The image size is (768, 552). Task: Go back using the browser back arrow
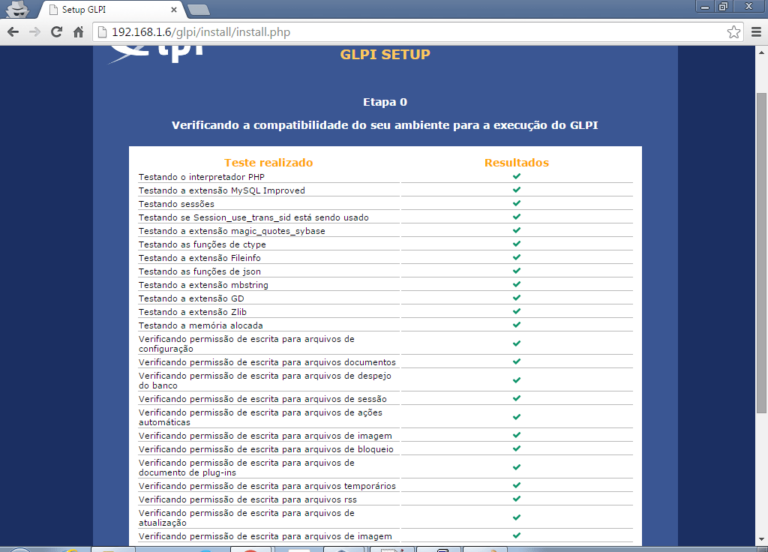point(13,32)
